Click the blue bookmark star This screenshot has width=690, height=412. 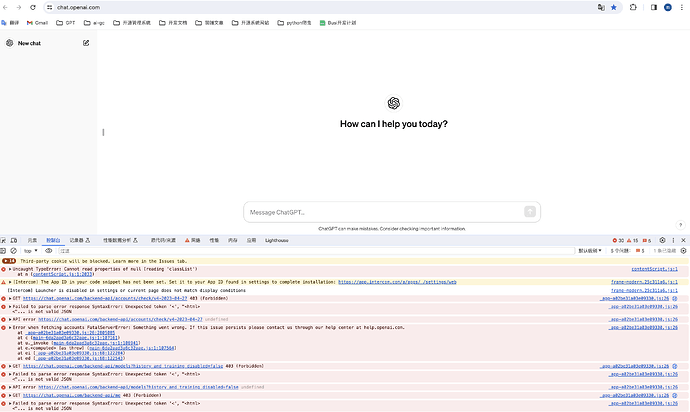[x=613, y=7]
